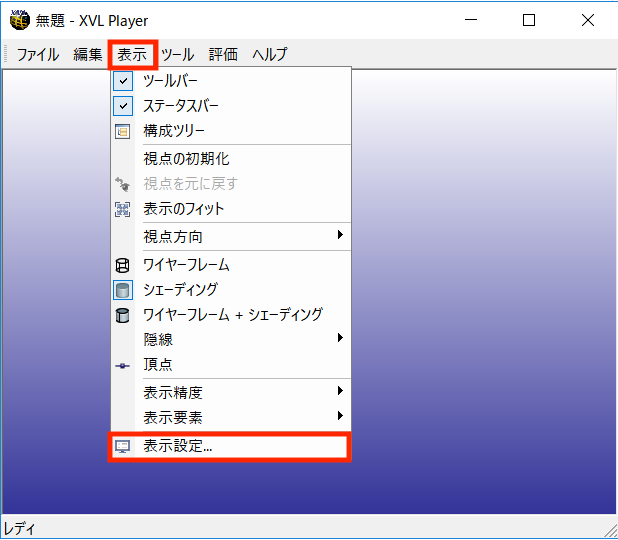Close the 表示 menu in menu bar
Screen dimensions: 618x540
tap(132, 54)
